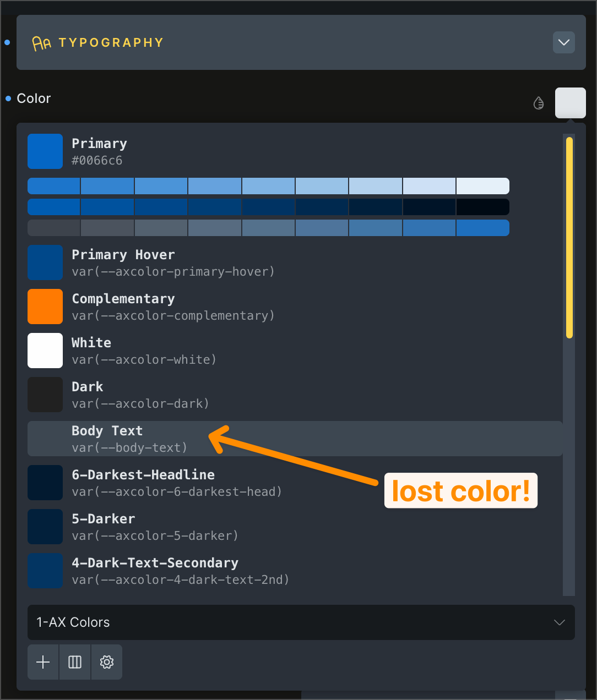Image resolution: width=597 pixels, height=700 pixels.
Task: Click the plus icon to add color
Action: (43, 662)
